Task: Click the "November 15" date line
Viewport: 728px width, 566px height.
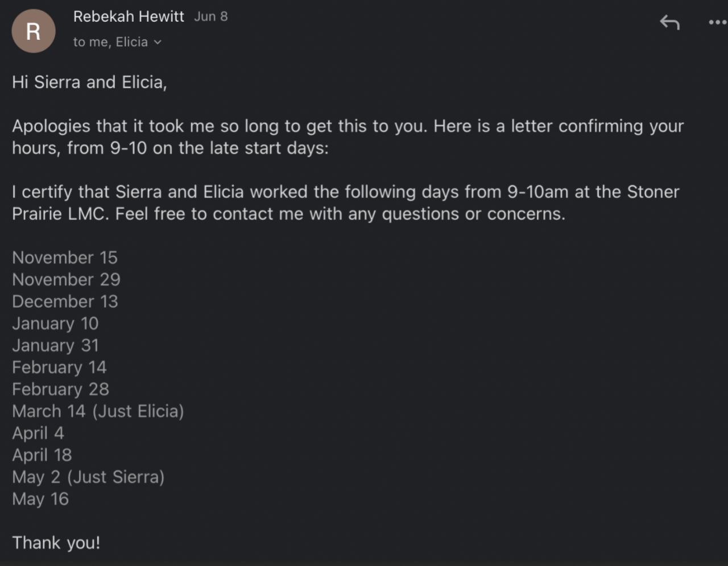Action: [x=65, y=258]
